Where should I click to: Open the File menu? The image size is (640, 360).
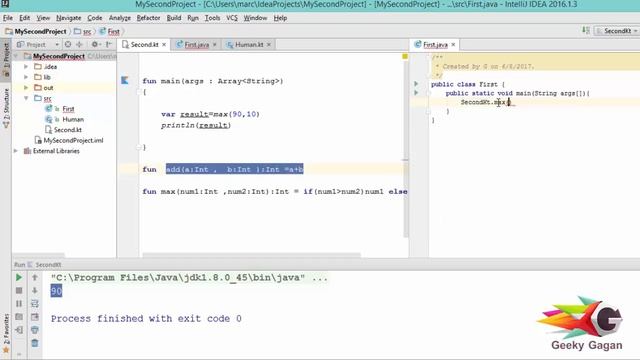click(8, 18)
